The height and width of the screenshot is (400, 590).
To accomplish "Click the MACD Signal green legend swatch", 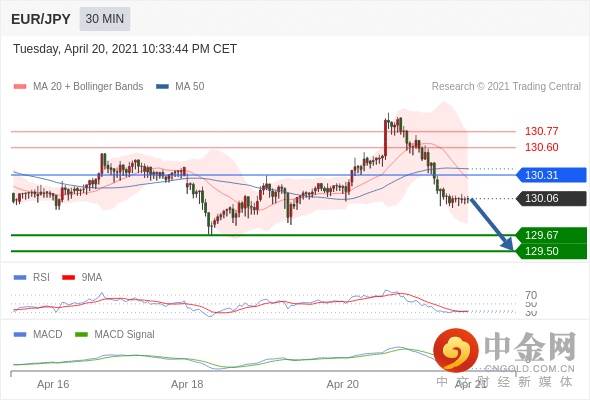I will (81, 335).
